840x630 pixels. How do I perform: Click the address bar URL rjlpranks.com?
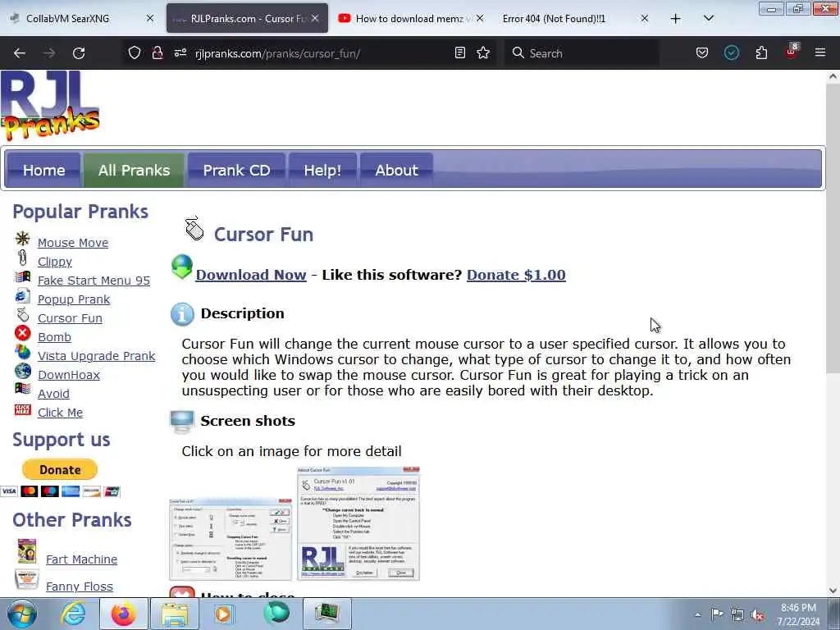pos(277,53)
